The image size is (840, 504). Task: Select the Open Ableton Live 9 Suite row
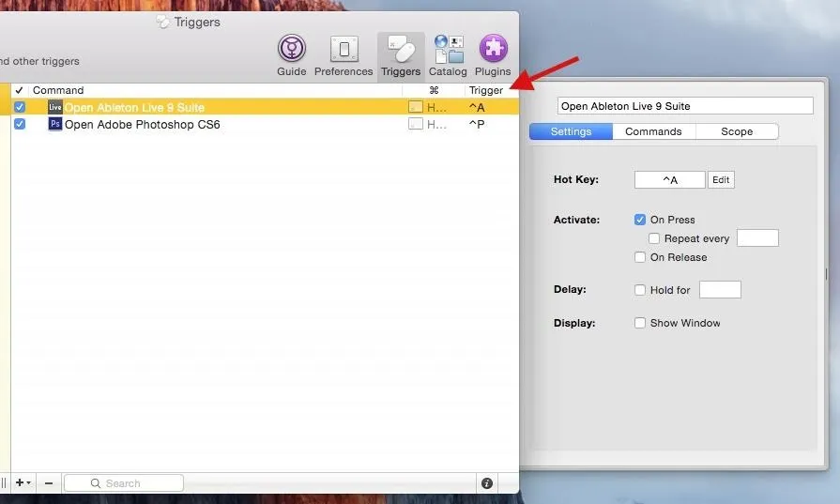[x=265, y=107]
